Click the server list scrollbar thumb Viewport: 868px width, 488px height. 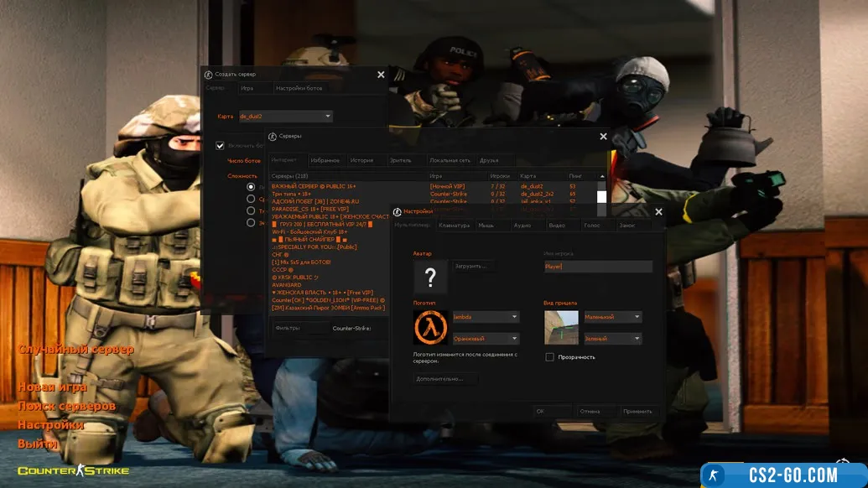[x=601, y=197]
